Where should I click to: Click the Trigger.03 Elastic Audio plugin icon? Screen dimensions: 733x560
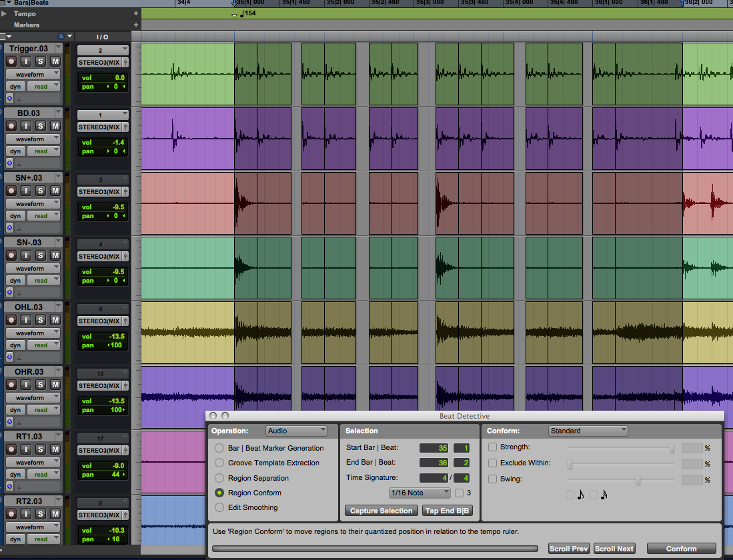10,98
